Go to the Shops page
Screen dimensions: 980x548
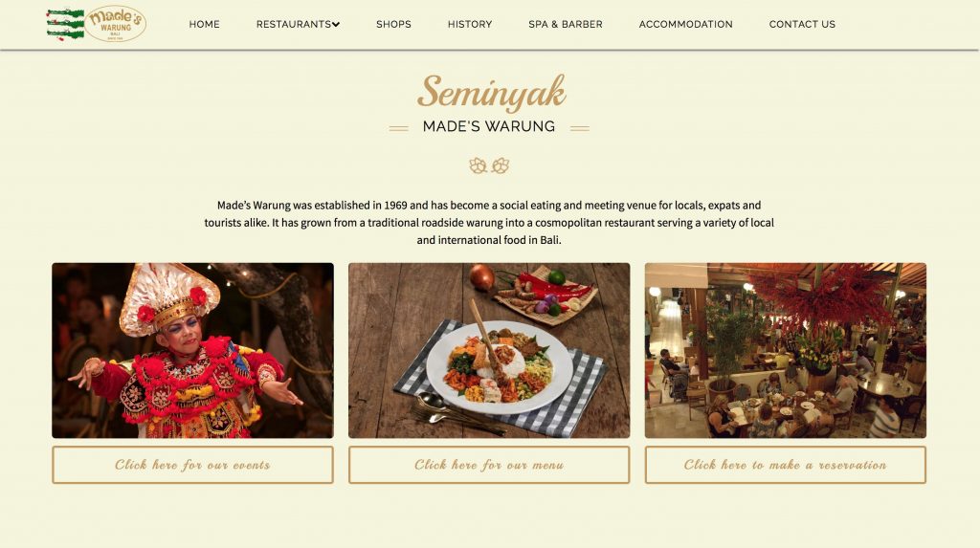pos(393,24)
